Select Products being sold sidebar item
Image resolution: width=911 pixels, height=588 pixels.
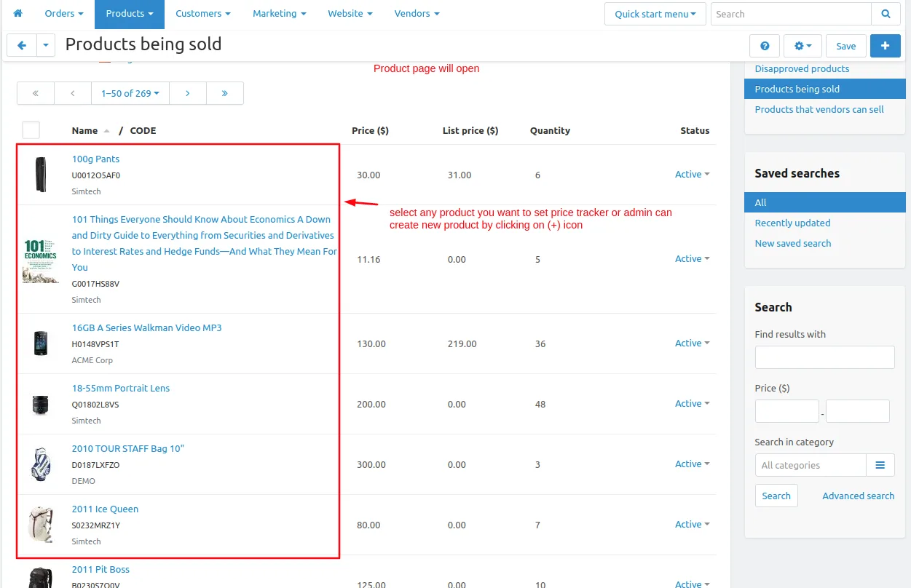(x=824, y=89)
